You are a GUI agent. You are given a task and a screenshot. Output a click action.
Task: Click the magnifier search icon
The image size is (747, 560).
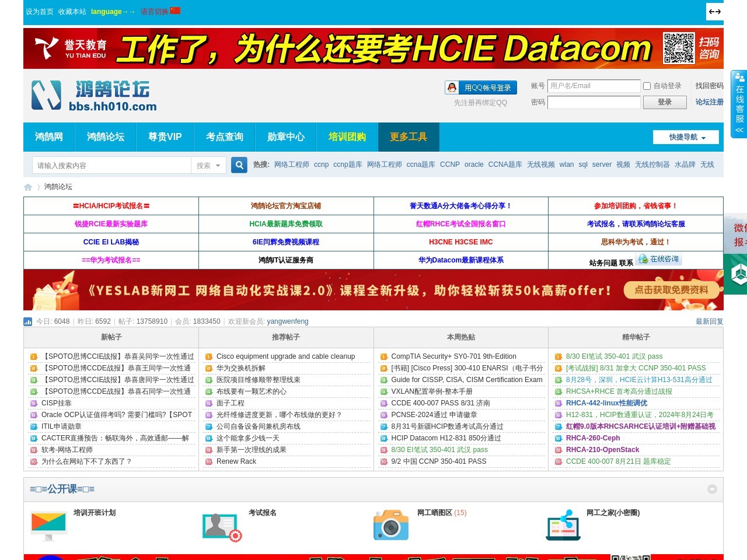coord(239,165)
